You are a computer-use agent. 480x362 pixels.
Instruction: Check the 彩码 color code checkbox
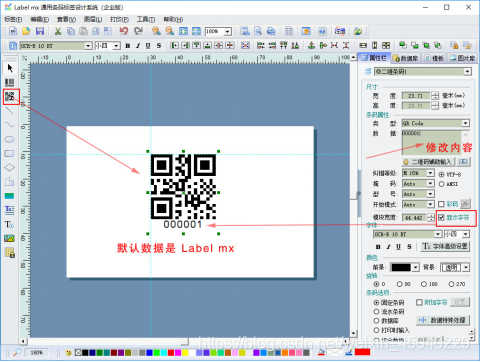pyautogui.click(x=441, y=204)
